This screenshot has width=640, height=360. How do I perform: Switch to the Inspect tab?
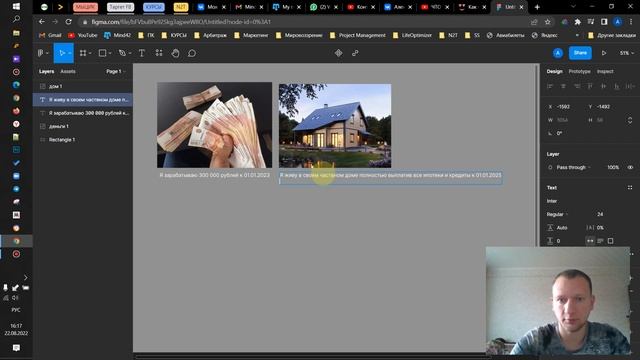point(605,71)
